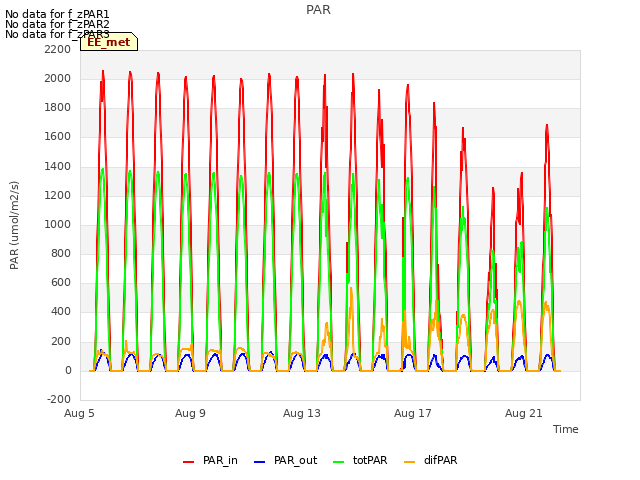This screenshot has height=480, width=640.
Task: Click the 1000 y-axis tick label
Action: (58, 224)
